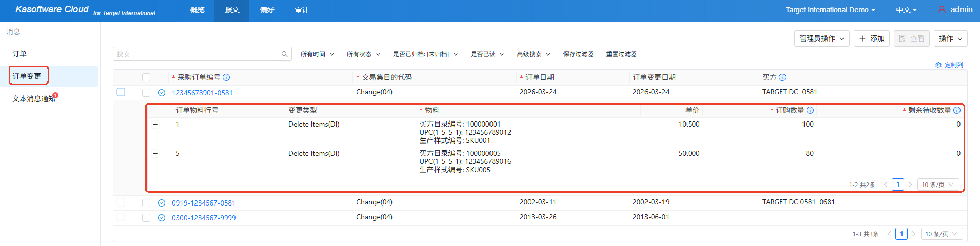Check the box for order 12345678901-0581
This screenshot has height=246, width=980.
pyautogui.click(x=146, y=93)
